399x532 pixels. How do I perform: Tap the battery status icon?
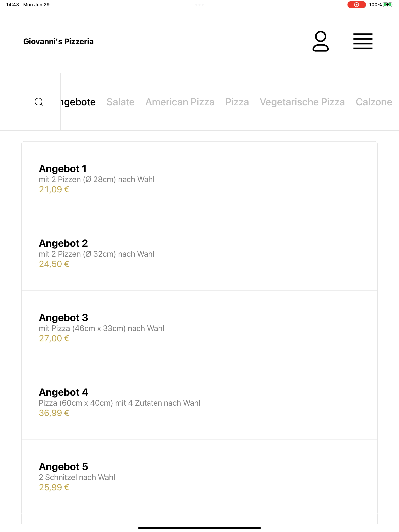[x=388, y=4]
